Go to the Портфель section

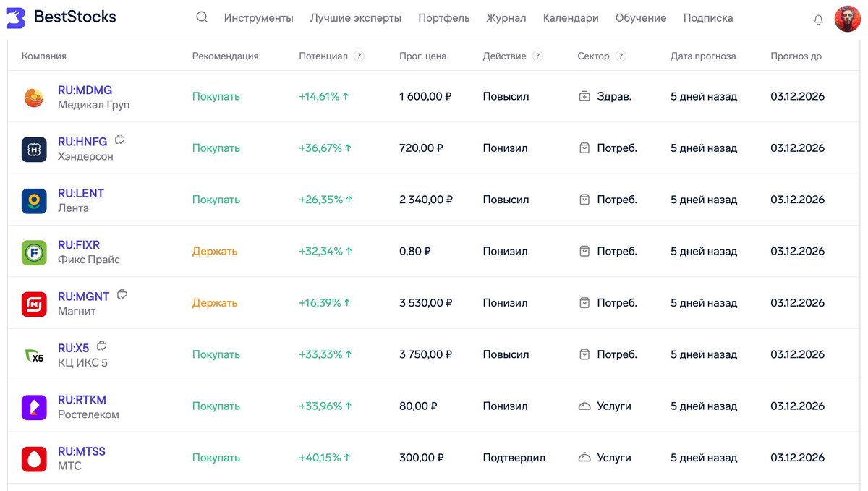coord(444,18)
